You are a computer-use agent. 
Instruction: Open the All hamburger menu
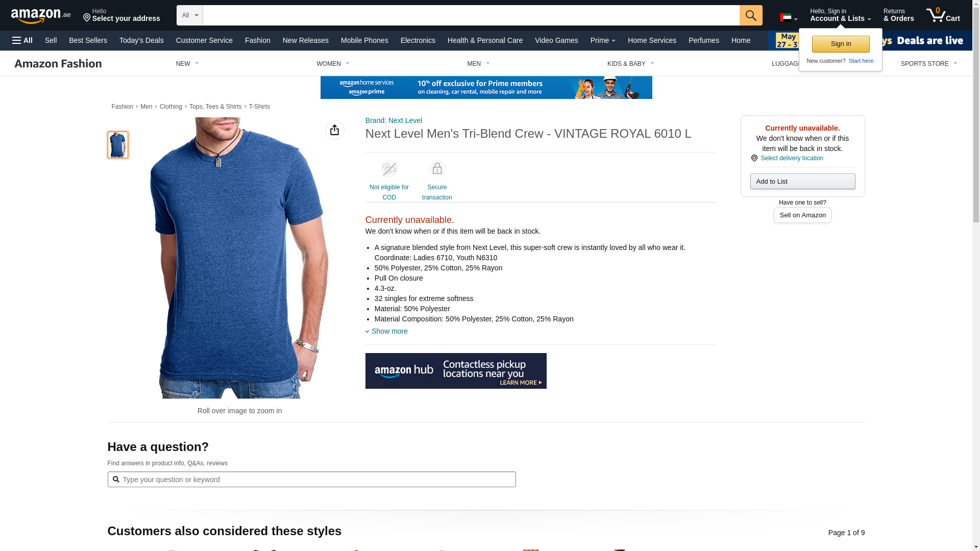click(x=22, y=40)
